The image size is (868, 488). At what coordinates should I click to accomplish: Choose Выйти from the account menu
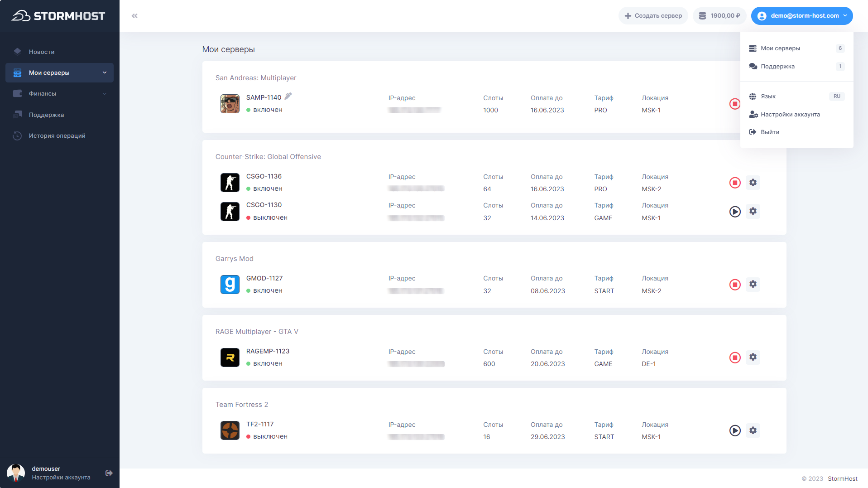pos(770,132)
